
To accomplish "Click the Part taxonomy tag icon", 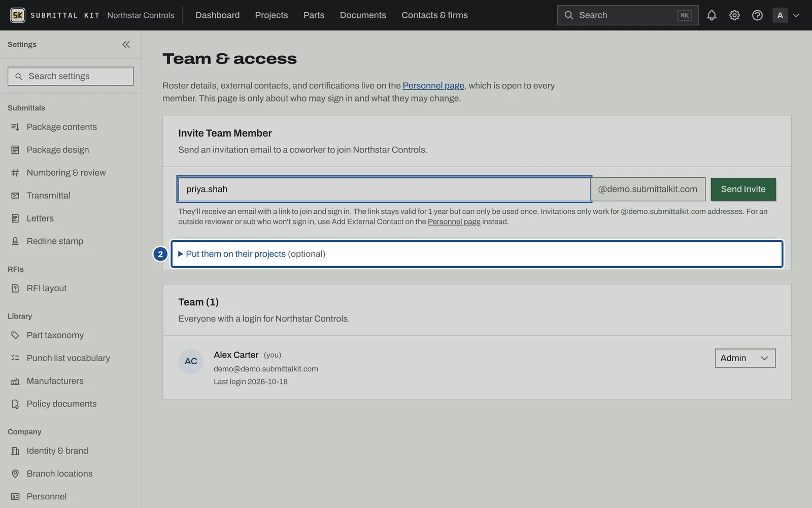I will [15, 335].
